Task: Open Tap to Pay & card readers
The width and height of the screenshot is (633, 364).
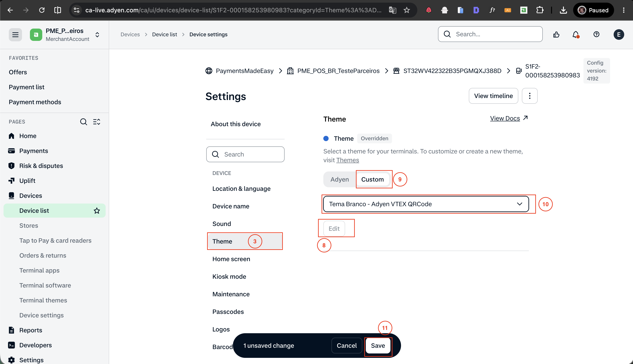Action: coord(55,240)
